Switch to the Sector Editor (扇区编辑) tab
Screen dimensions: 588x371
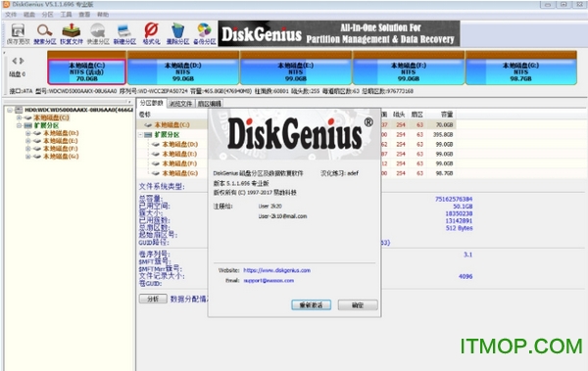(x=210, y=104)
